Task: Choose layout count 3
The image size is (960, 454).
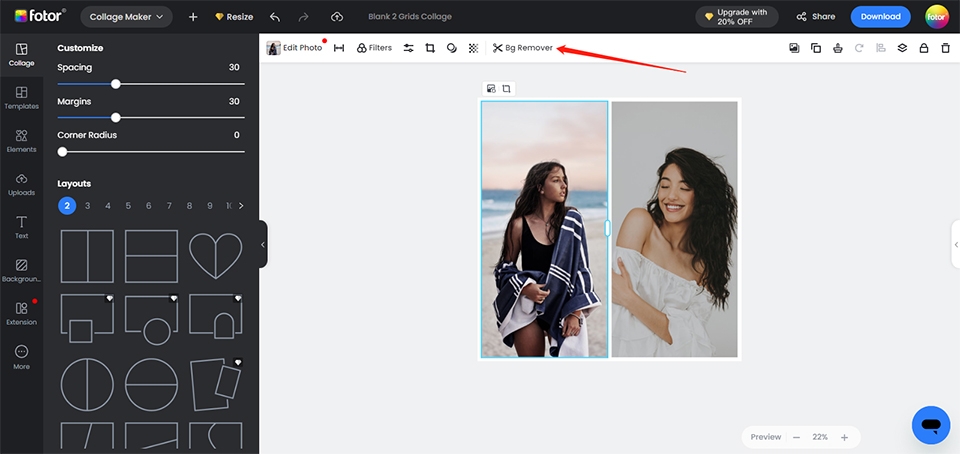Action: tap(87, 206)
